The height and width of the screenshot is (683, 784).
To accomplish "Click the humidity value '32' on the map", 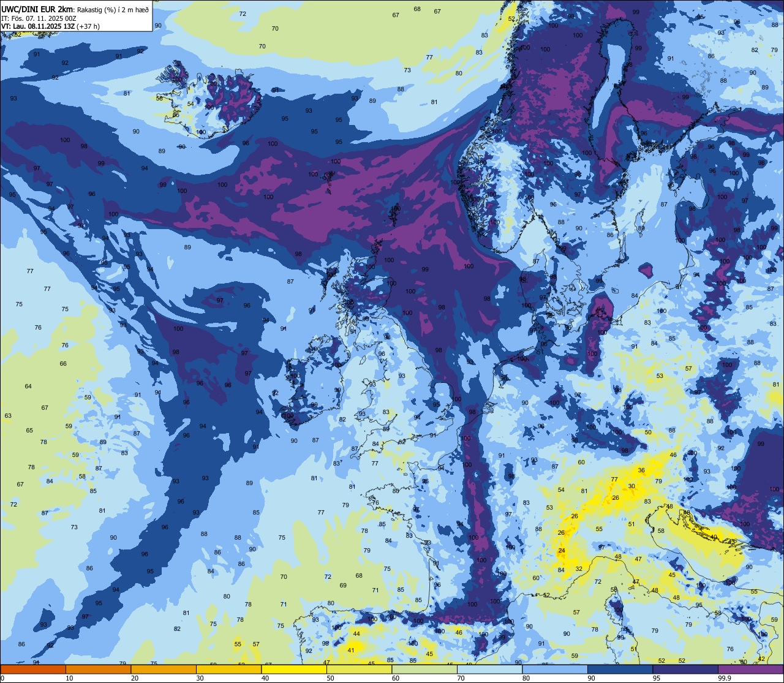I will pyautogui.click(x=579, y=569).
